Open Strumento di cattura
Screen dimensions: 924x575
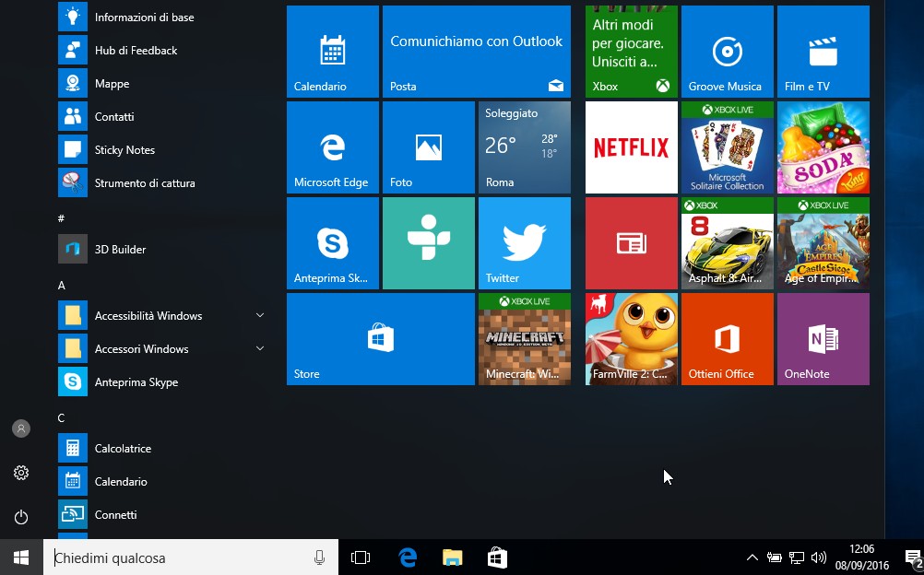pyautogui.click(x=163, y=182)
